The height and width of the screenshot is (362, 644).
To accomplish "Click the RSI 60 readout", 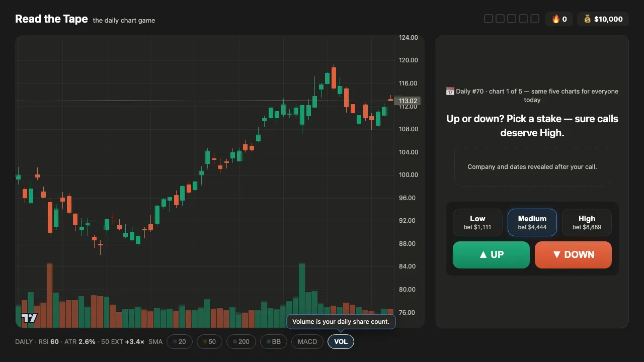I will [49, 342].
